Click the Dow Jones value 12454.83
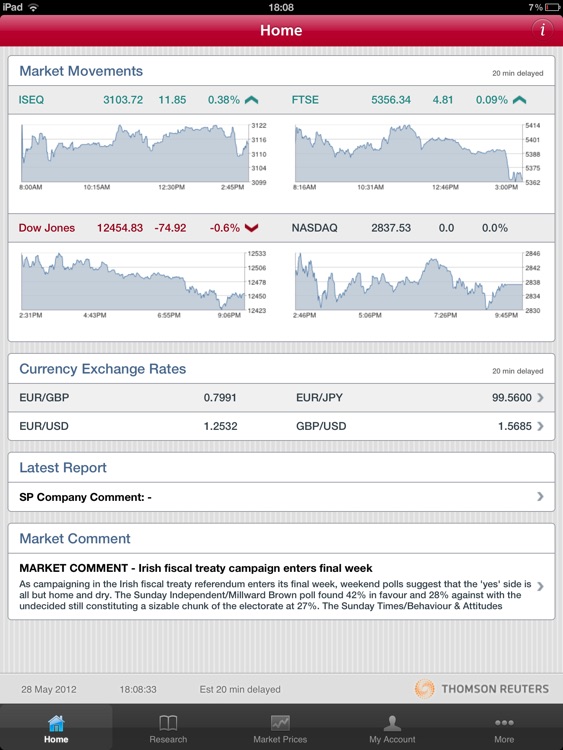The height and width of the screenshot is (750, 563). [x=120, y=228]
